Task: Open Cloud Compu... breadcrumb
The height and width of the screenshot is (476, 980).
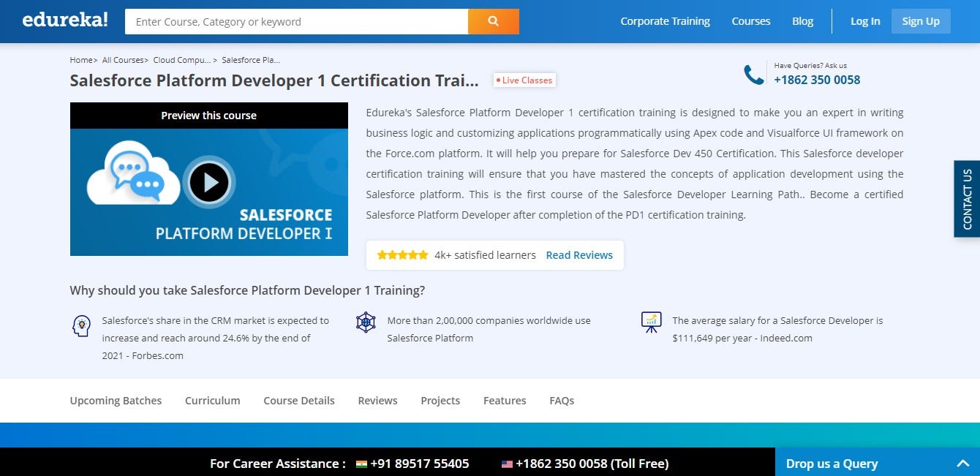Action: click(181, 60)
